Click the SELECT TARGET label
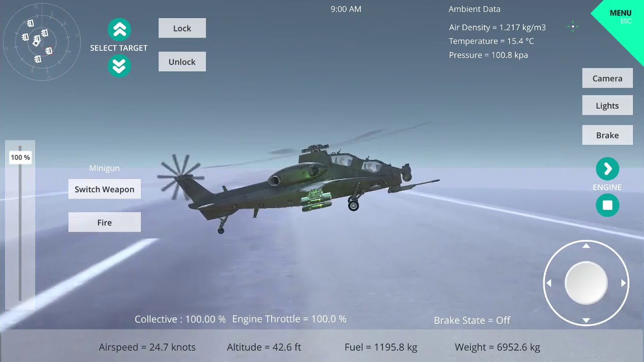This screenshot has height=362, width=644. point(119,48)
